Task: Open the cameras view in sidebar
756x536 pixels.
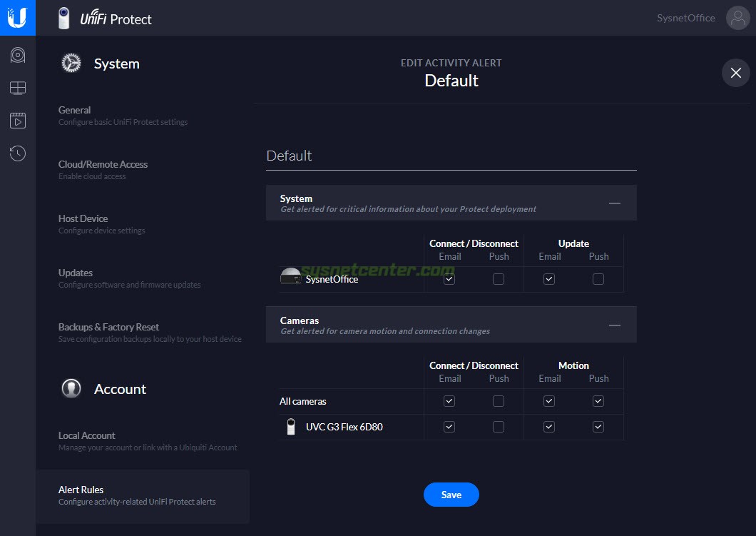Action: click(x=18, y=55)
